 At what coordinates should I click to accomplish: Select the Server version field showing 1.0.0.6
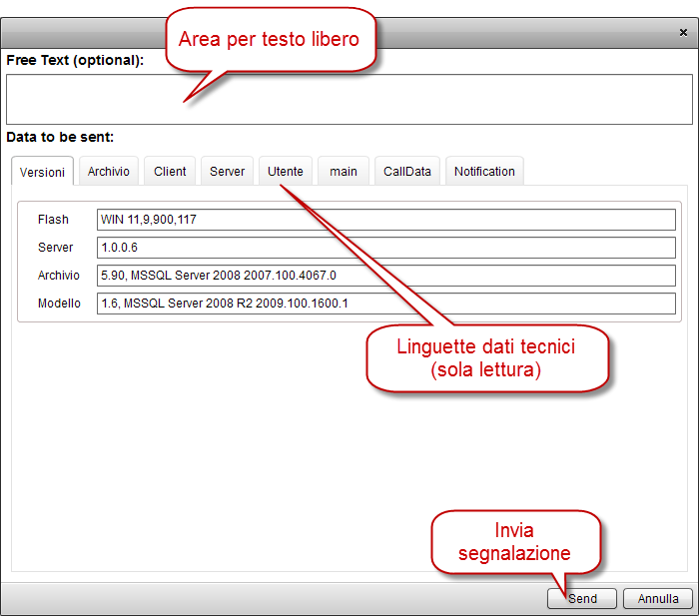pyautogui.click(x=385, y=248)
